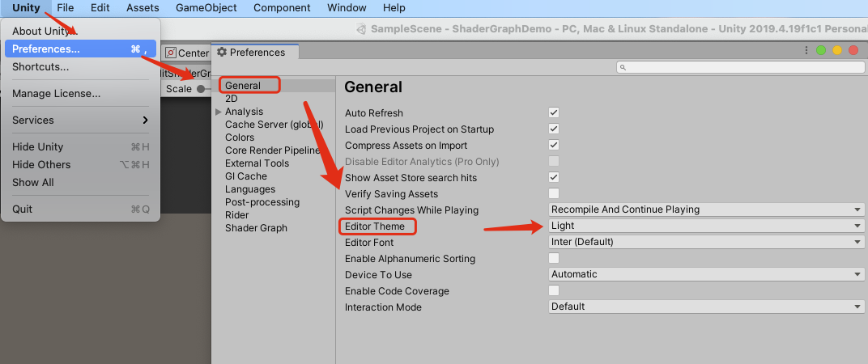This screenshot has height=364, width=868.
Task: Choose Quit in Unity menu
Action: 81,210
